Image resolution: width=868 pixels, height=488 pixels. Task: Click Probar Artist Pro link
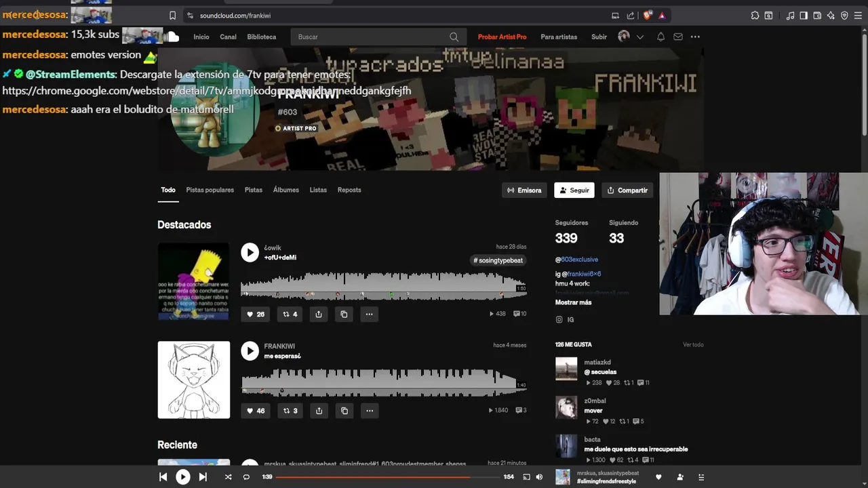pos(502,37)
